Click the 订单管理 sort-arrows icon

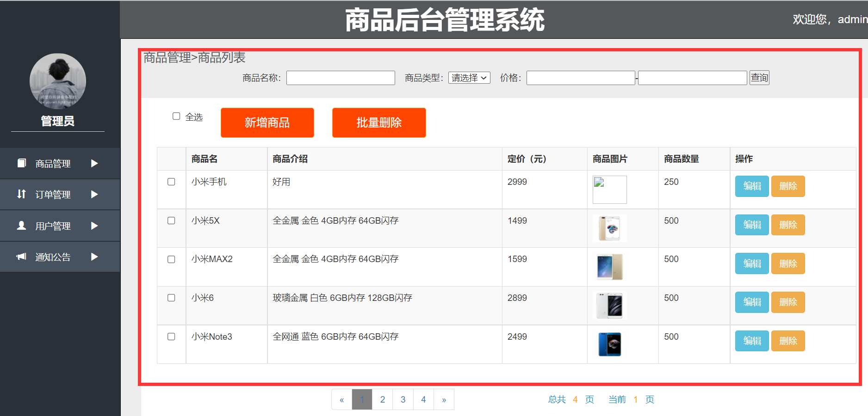(x=21, y=194)
